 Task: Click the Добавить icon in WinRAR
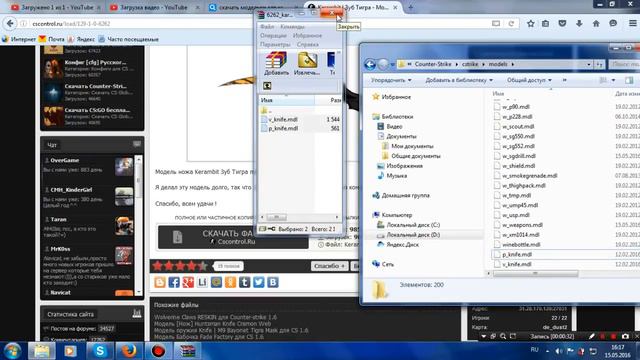(x=276, y=64)
